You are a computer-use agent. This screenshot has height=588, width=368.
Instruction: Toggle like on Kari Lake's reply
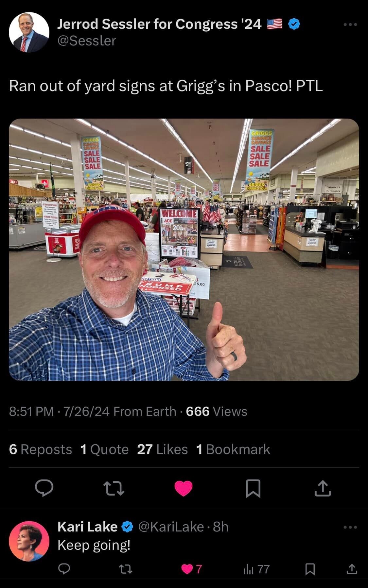[x=192, y=569]
